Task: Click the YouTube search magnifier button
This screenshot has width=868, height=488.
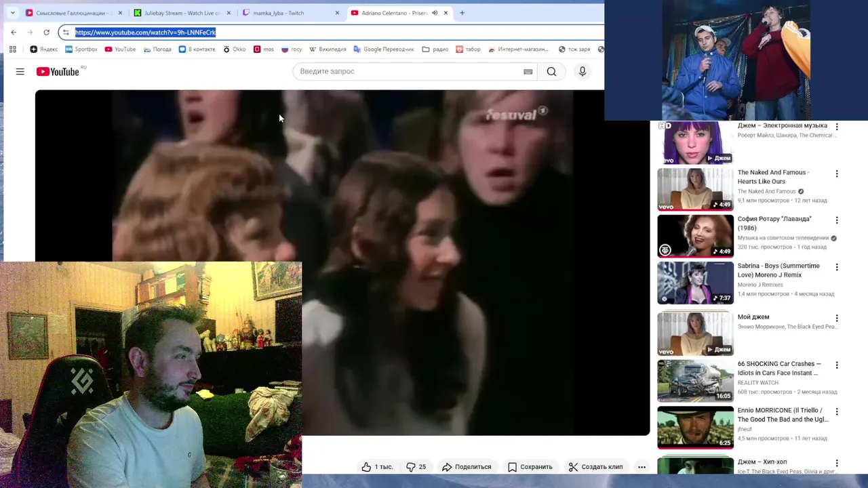Action: point(551,71)
